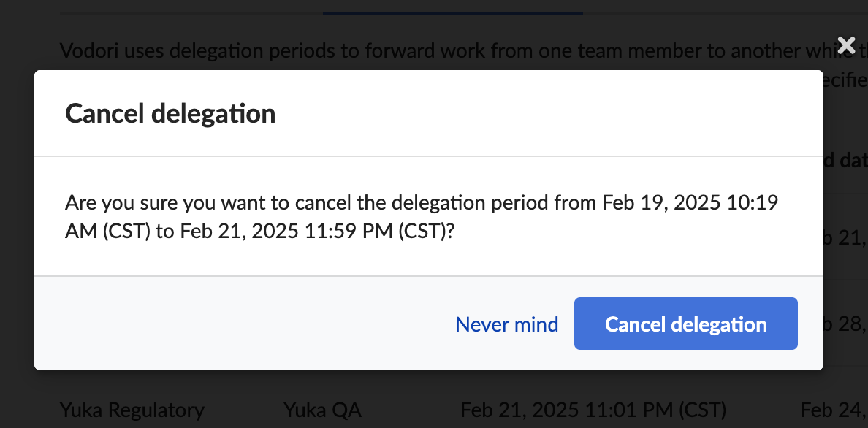
Task: Click the Feb 21, 2025 11:01 PM start date cell
Action: point(593,410)
